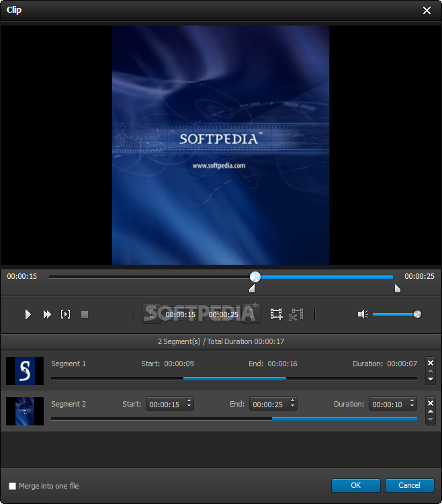Increase Segment 2 Duration value
Viewport: 442px width, 504px height.
(412, 401)
